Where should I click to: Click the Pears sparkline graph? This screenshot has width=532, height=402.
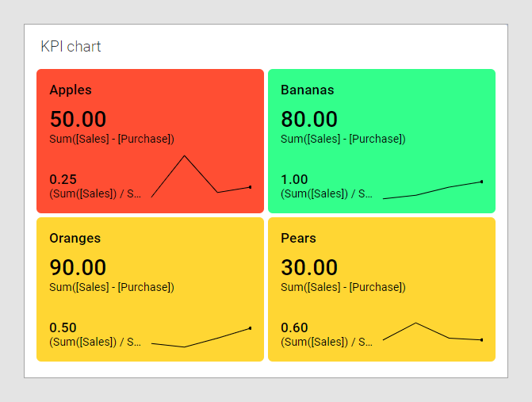[432, 333]
